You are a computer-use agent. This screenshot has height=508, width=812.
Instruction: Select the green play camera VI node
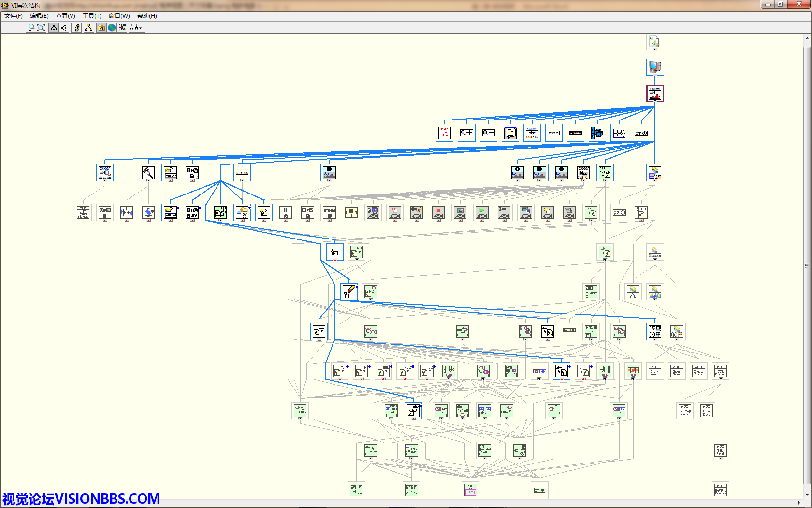(482, 212)
